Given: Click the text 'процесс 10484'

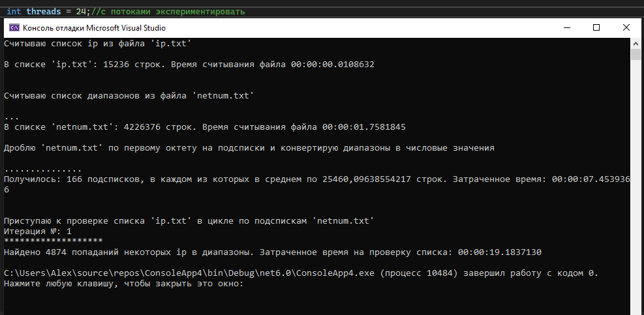Looking at the screenshot, I should 419,273.
